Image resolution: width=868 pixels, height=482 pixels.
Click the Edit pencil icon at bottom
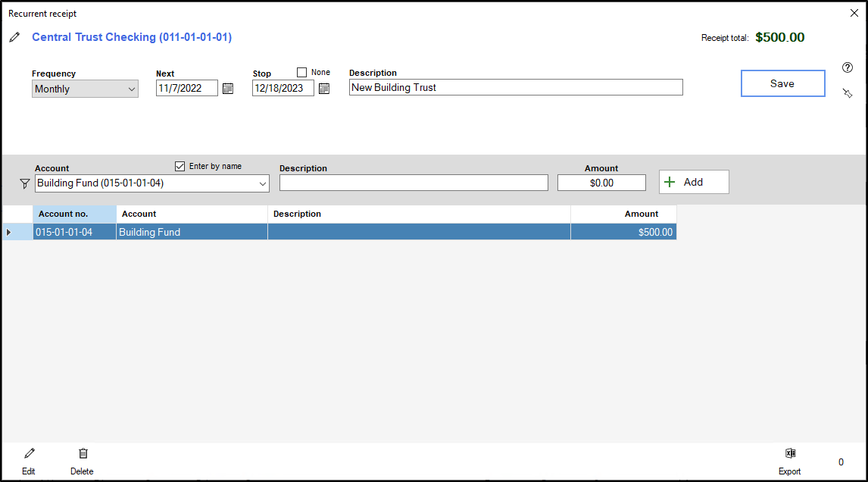(29, 454)
